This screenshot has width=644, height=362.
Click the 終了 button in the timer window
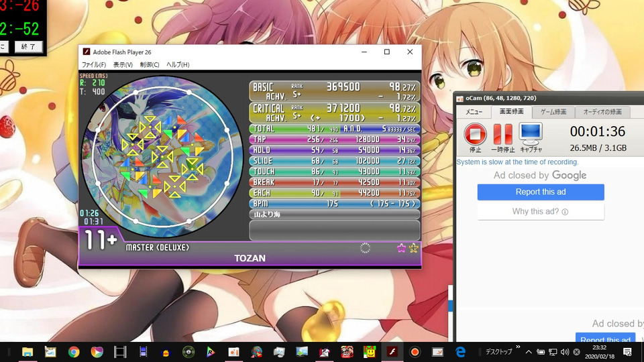click(28, 46)
